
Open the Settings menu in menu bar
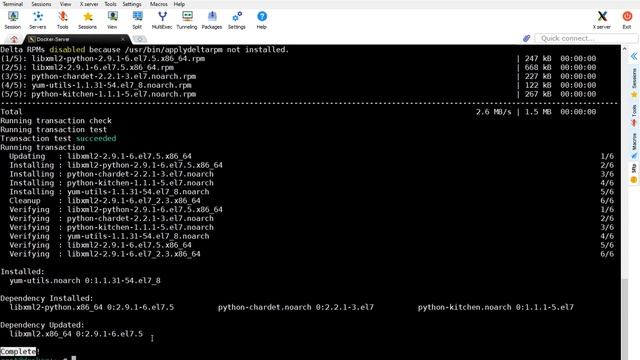pos(132,4)
